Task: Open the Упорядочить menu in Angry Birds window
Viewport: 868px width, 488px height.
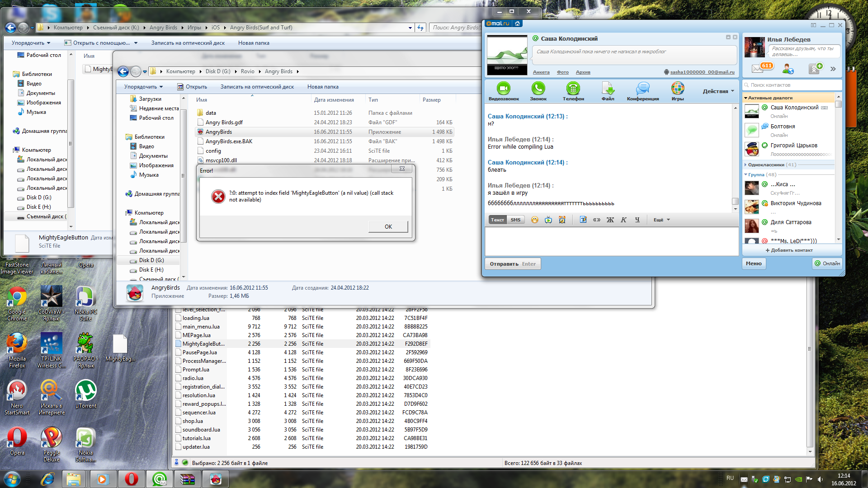Action: 143,87
